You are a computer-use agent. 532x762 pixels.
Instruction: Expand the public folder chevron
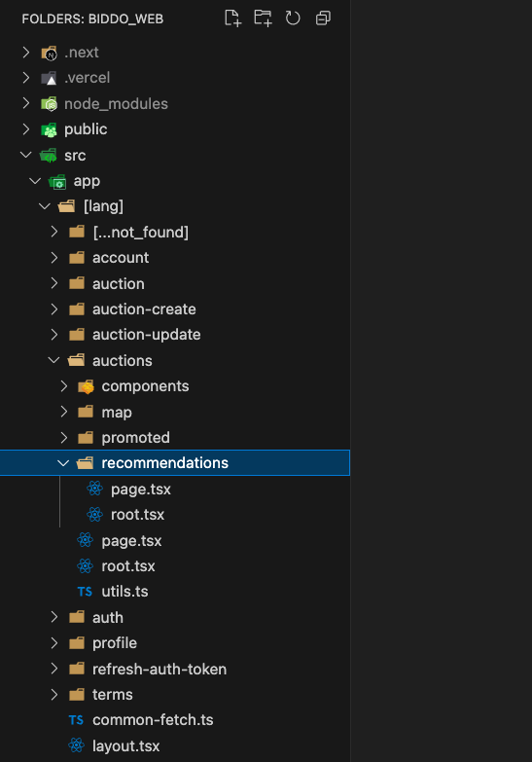tap(26, 129)
